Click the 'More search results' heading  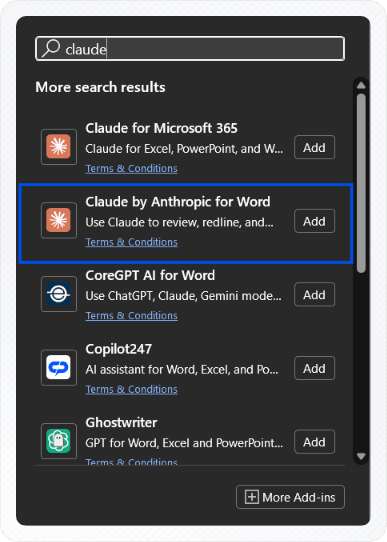point(100,87)
